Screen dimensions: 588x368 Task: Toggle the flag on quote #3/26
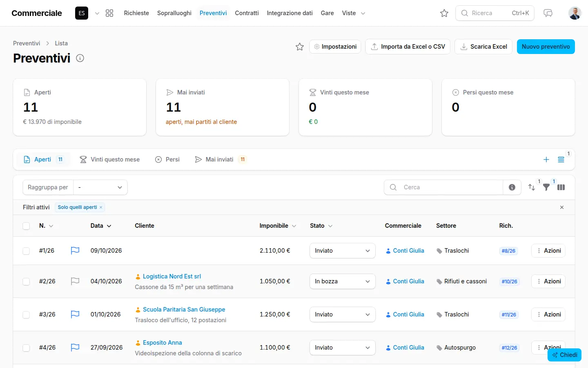coord(75,314)
